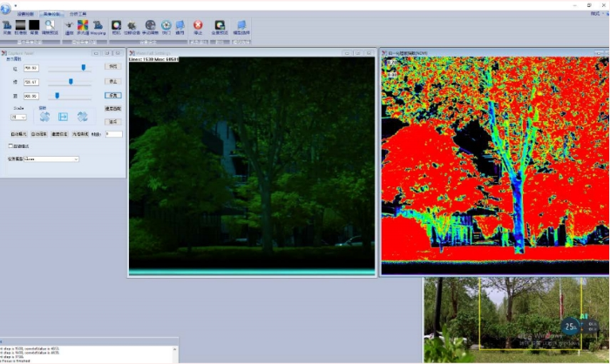The height and width of the screenshot is (364, 610).
Task: Click the green channel slider handle
Action: click(71, 81)
